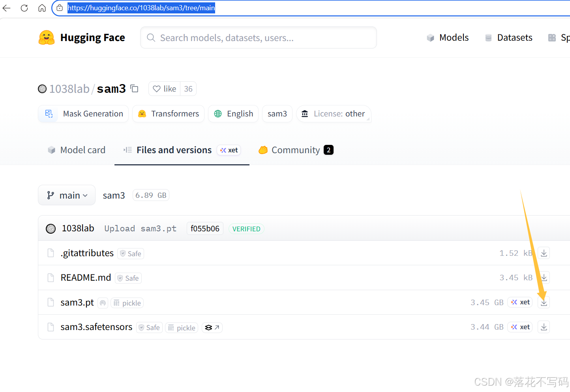Image resolution: width=570 pixels, height=392 pixels.
Task: Click the xet badge on the sam3.safetensors row
Action: click(x=520, y=327)
